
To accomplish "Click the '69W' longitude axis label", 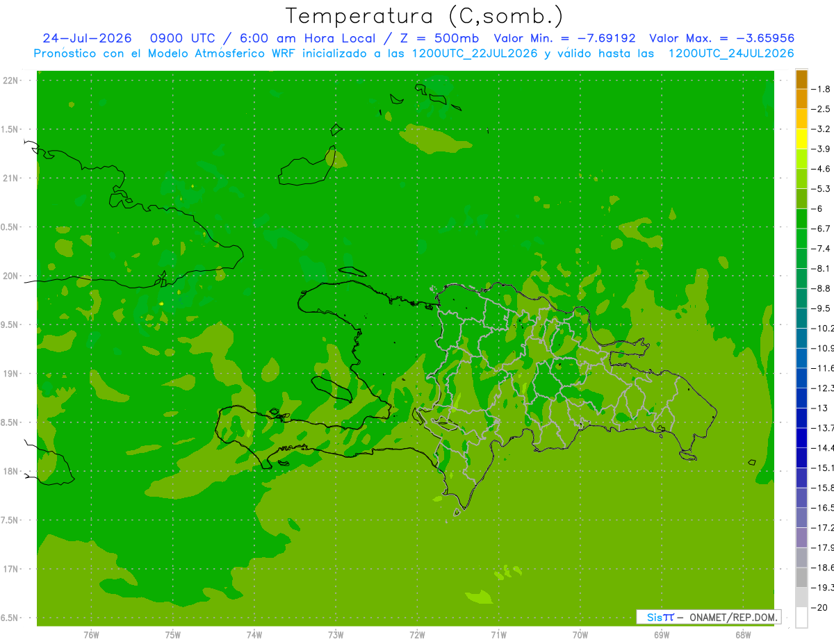I will (x=662, y=634).
